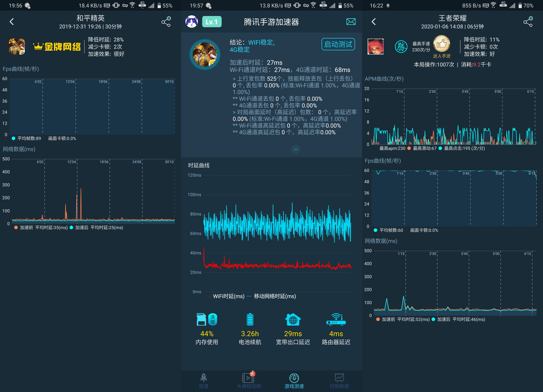Tap the memory cleanup icon showing 44% 内存使用
543x392 pixels.
click(206, 319)
